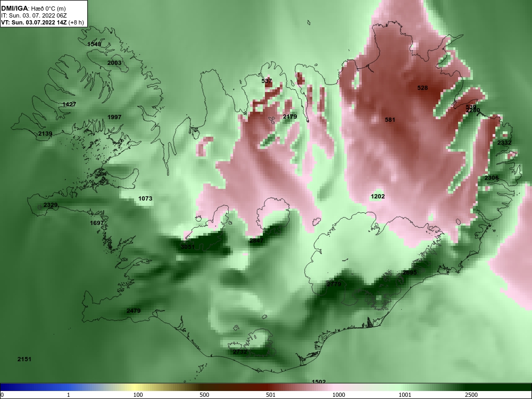Click the 2779 value label
This screenshot has width=532, height=399.
point(334,284)
